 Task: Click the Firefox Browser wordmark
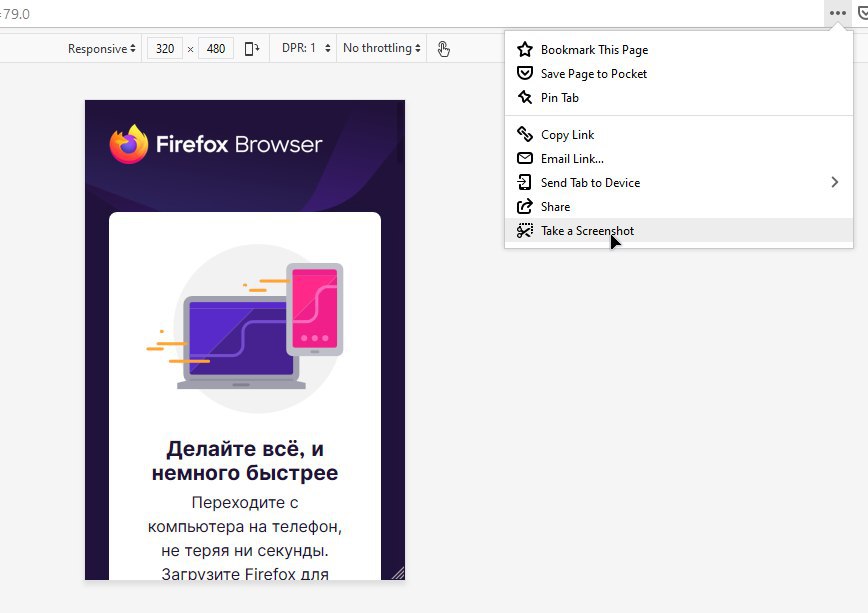[x=239, y=145]
